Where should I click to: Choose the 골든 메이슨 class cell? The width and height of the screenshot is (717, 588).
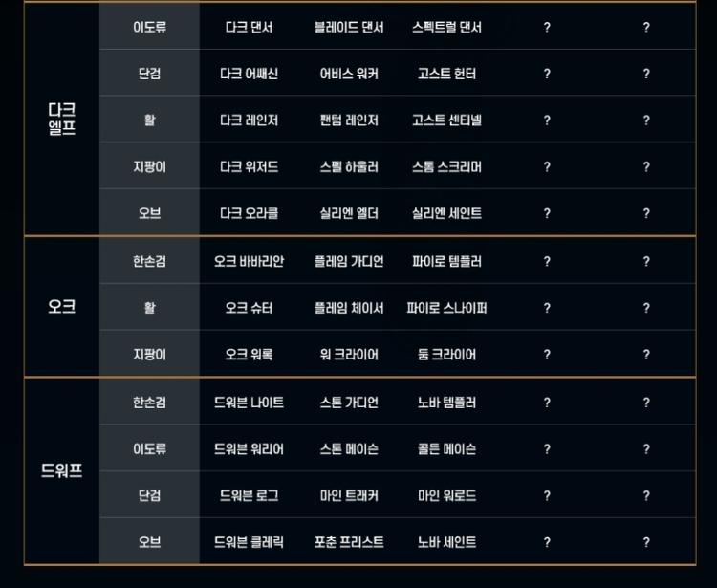(x=446, y=448)
